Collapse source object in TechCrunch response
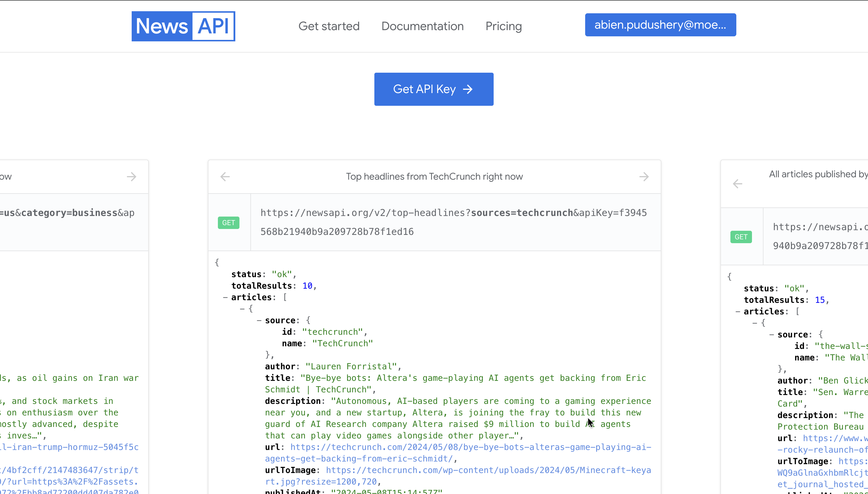 coord(259,321)
